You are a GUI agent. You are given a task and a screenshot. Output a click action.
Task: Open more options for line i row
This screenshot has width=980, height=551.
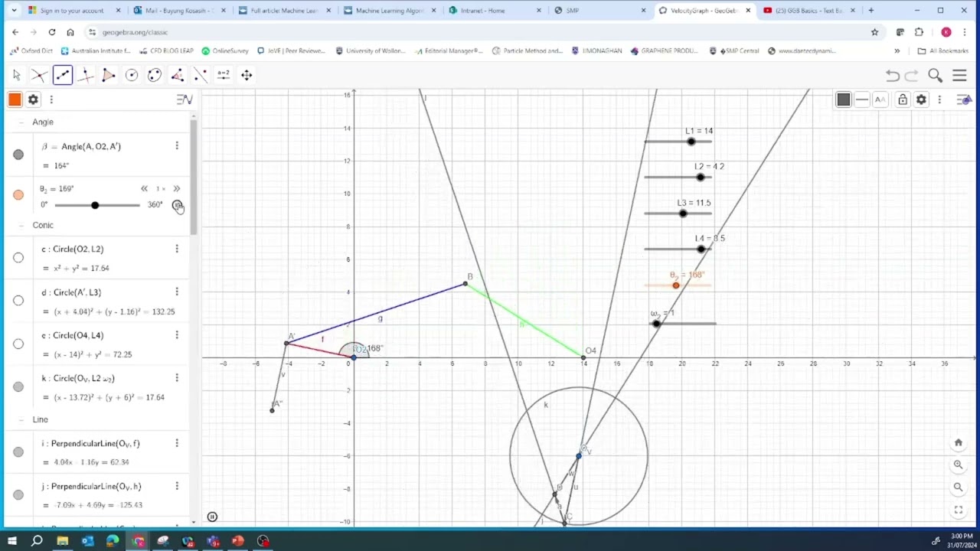177,443
